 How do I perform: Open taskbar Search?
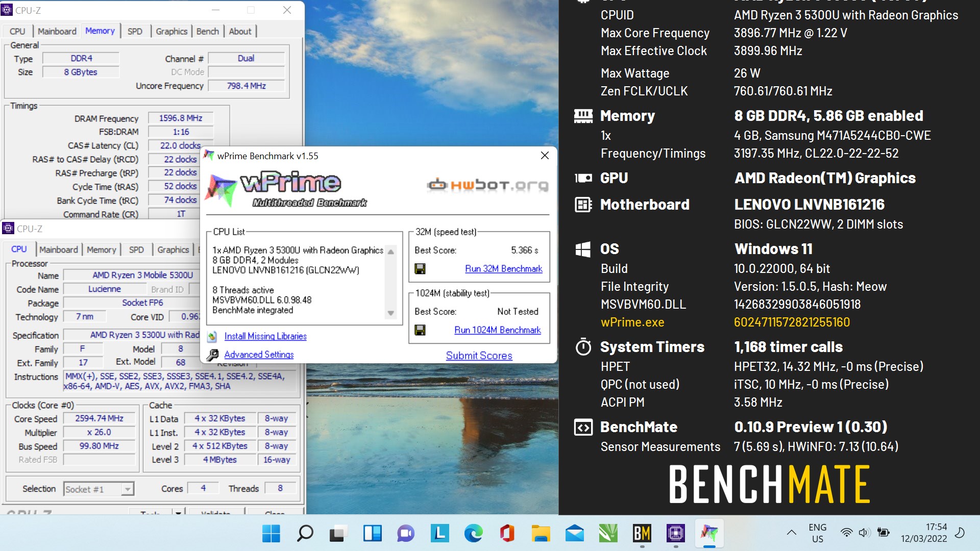(305, 534)
